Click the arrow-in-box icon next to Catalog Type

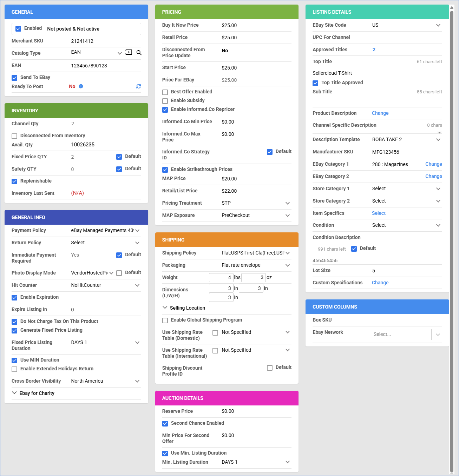(129, 52)
